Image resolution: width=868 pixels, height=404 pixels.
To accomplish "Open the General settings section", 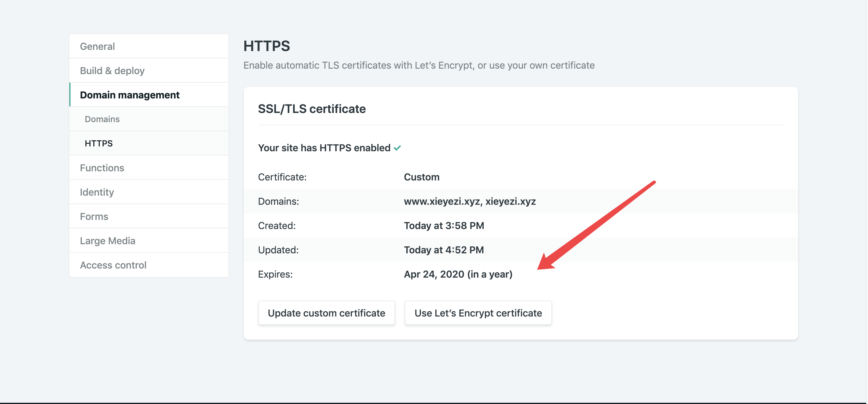I will click(97, 46).
